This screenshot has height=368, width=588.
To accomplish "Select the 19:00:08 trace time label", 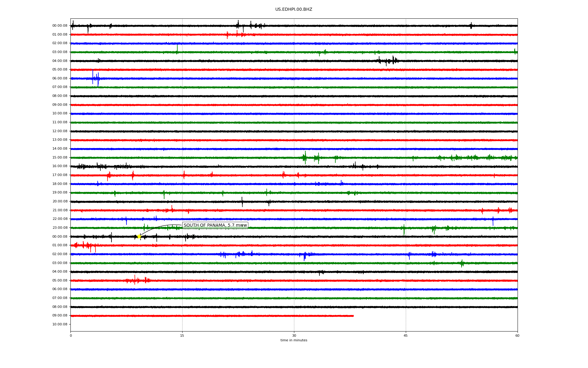I will (x=60, y=193).
